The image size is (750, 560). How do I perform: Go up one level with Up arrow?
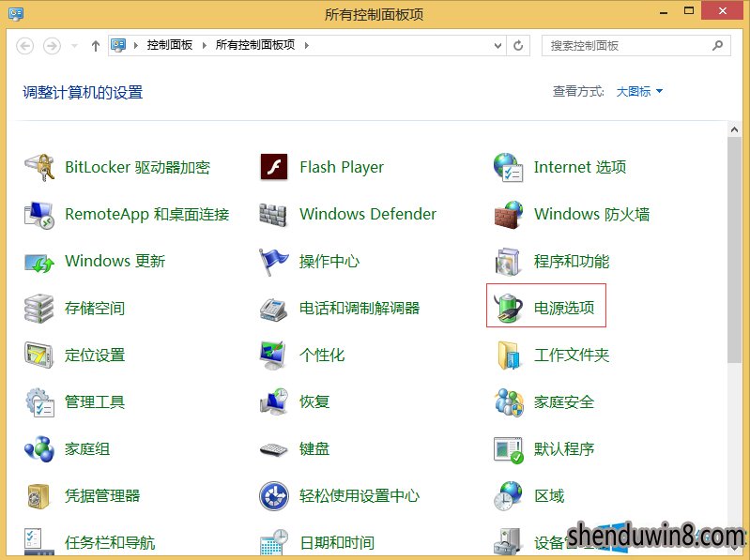[96, 46]
